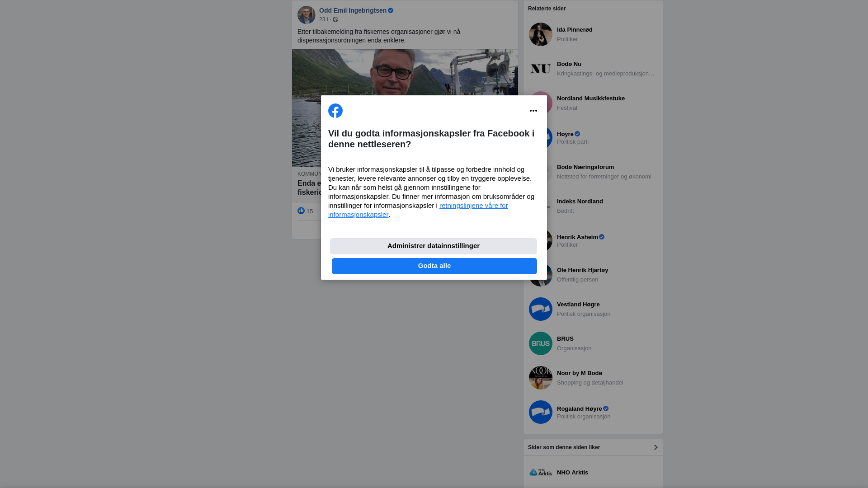The height and width of the screenshot is (488, 868).
Task: Open the cookie guidelines link
Action: [473, 206]
